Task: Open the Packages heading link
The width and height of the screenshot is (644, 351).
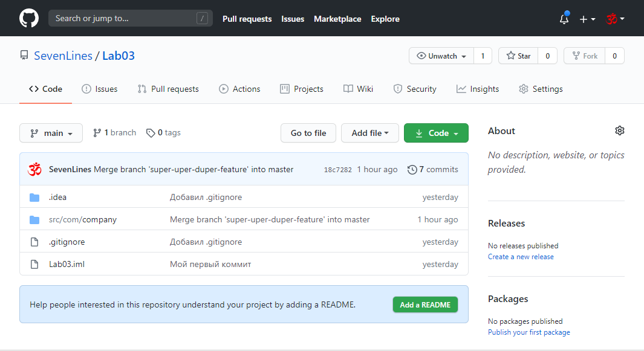Action: tap(508, 299)
